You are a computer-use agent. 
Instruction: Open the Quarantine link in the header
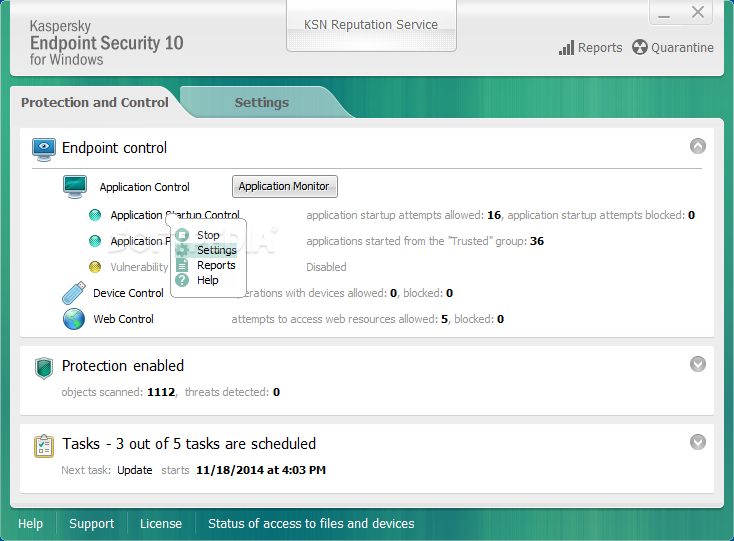click(682, 48)
